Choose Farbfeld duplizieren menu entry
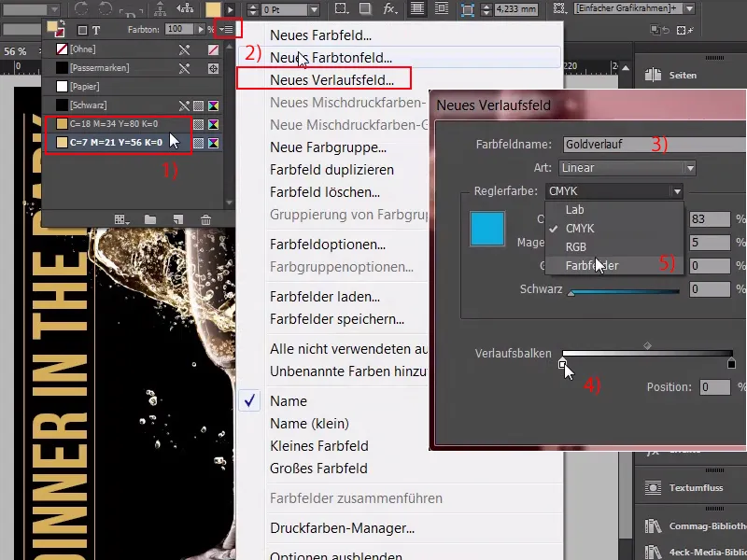This screenshot has height=560, width=747. click(333, 170)
